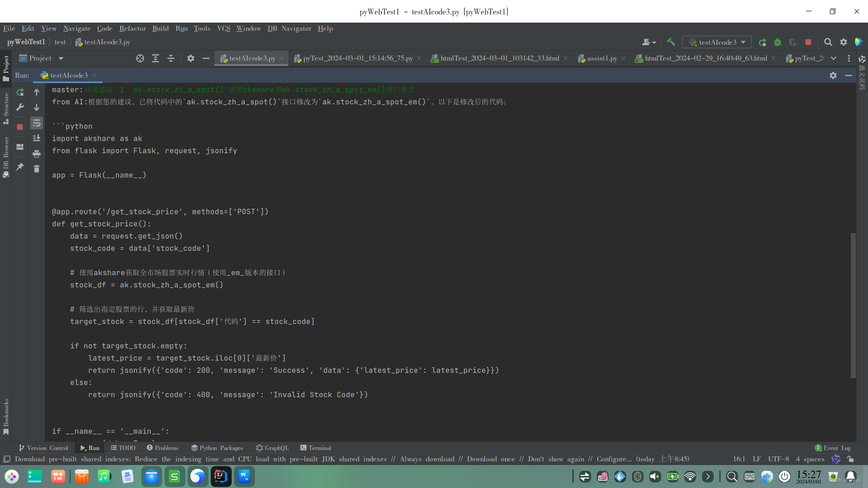Open the VCS menu
Screen dimensions: 868x488
click(x=224, y=28)
